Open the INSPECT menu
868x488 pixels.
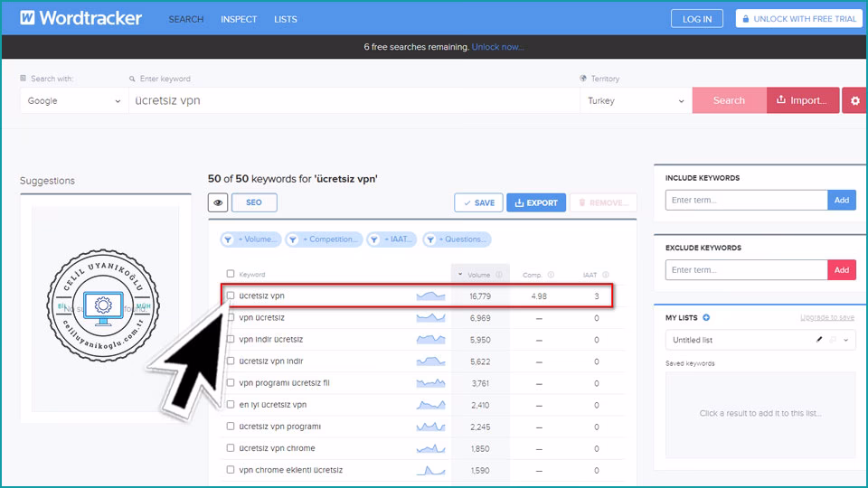pyautogui.click(x=239, y=19)
